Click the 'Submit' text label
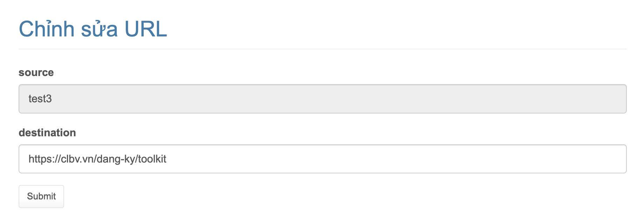Screen dimensions: 644x220 (41, 196)
